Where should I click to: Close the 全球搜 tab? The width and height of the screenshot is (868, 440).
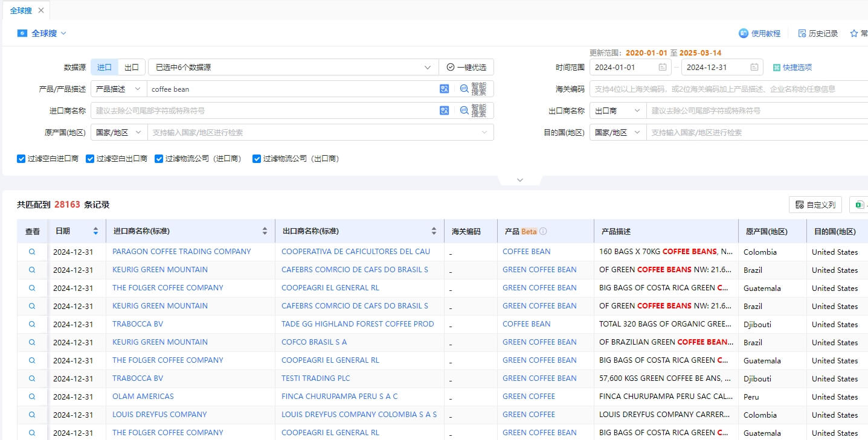40,11
